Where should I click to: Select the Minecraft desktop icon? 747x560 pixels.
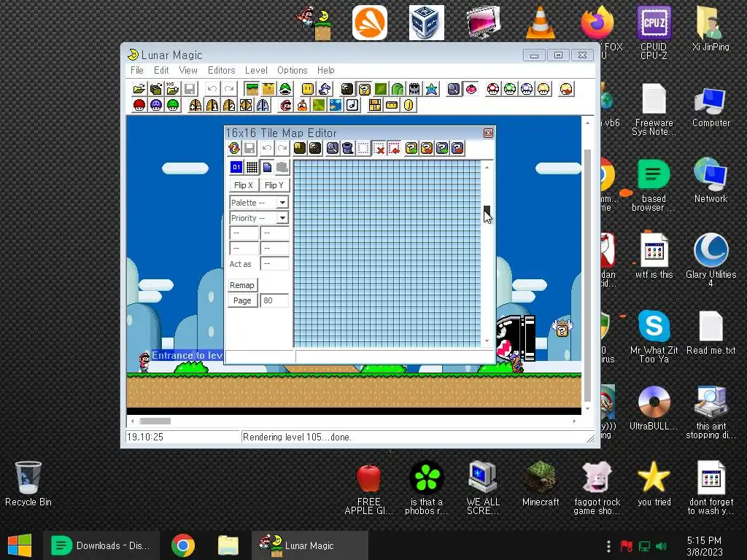click(541, 483)
